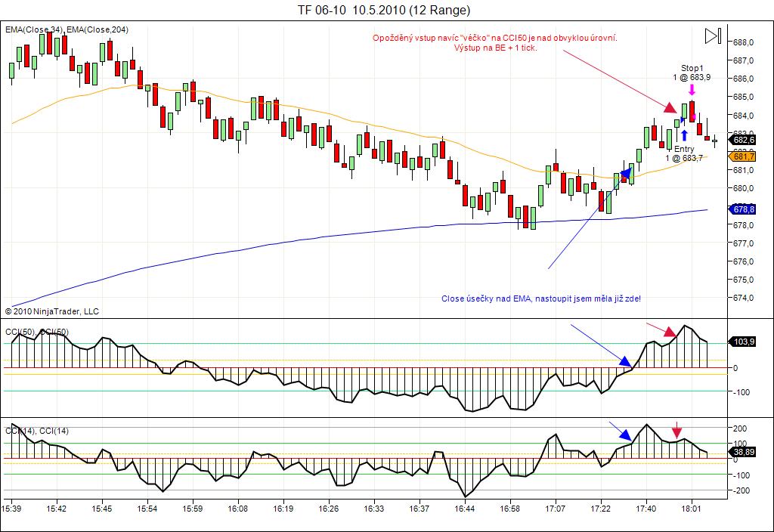Image resolution: width=774 pixels, height=532 pixels.
Task: Click the 16:08 time axis label
Action: [x=238, y=509]
